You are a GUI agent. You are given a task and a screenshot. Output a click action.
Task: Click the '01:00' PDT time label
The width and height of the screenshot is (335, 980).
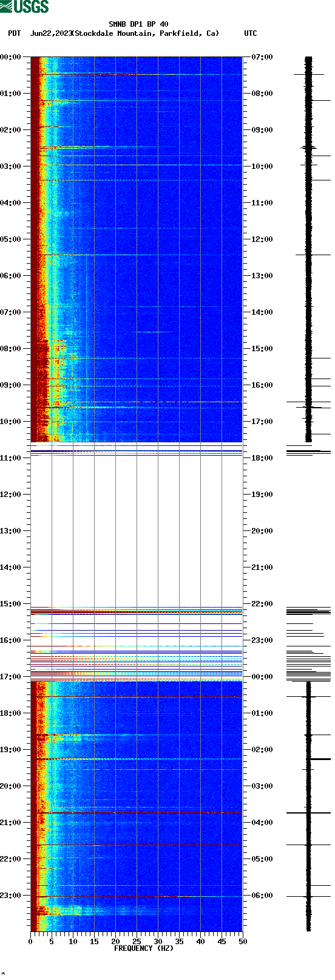pos(11,94)
